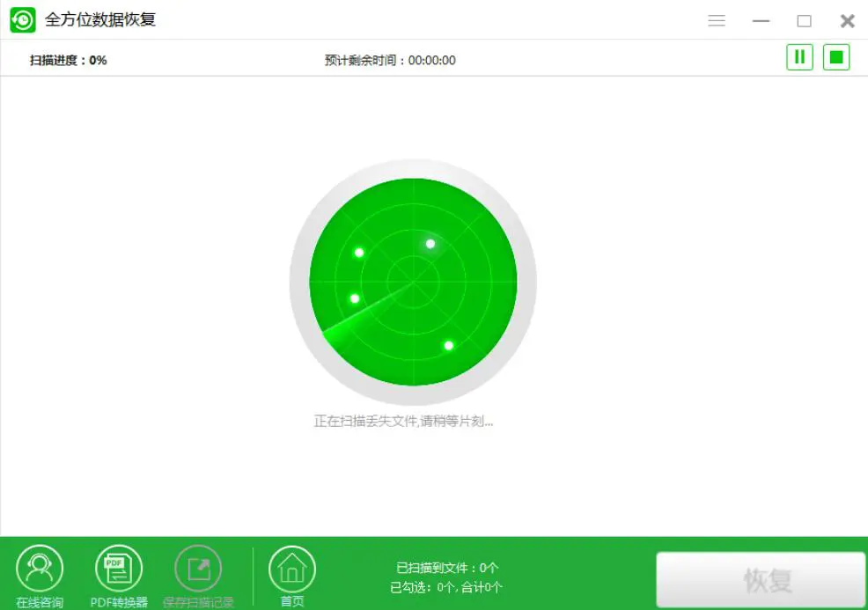Image resolution: width=868 pixels, height=610 pixels.
Task: Maximize the application window
Action: 804,19
